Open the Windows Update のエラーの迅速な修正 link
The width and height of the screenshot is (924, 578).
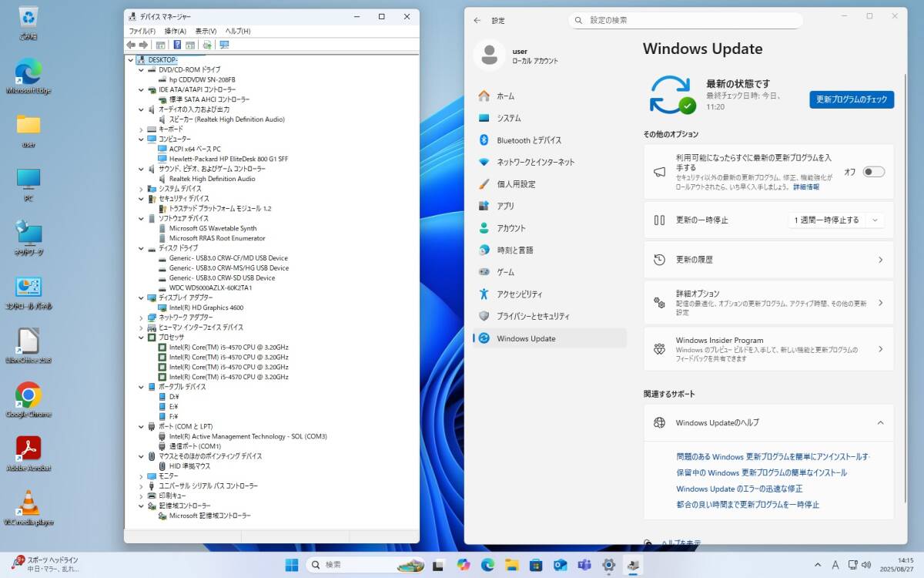click(738, 489)
